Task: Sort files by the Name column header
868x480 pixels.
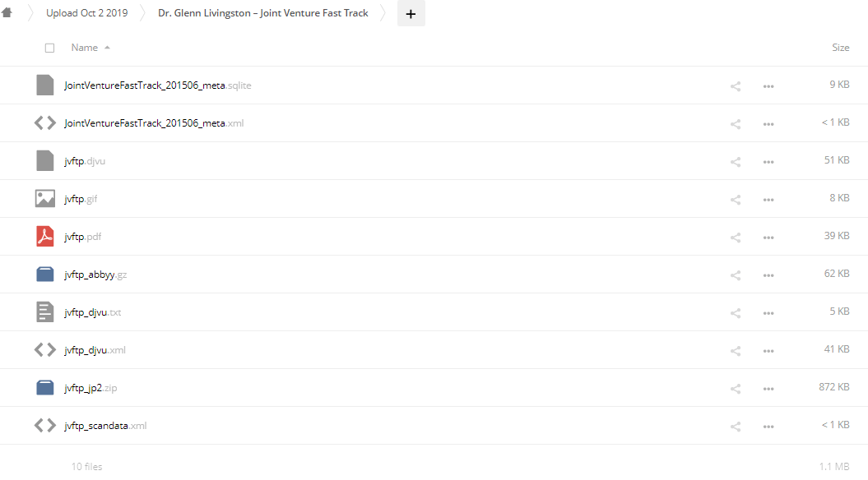Action: [85, 48]
